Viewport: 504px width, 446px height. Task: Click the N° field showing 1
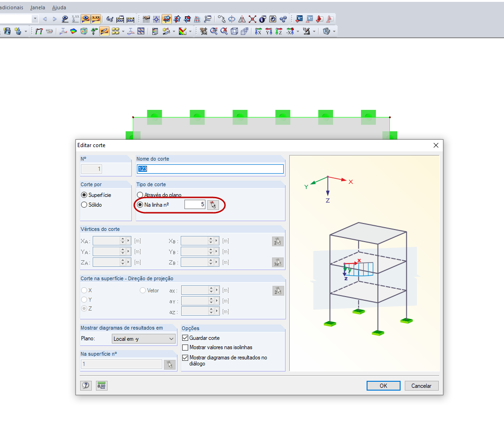click(91, 169)
